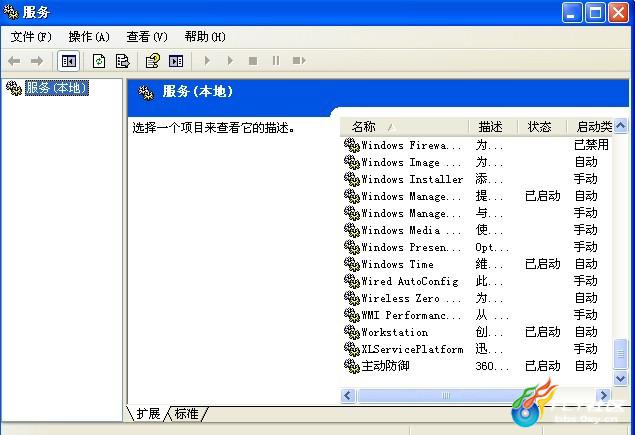
Task: Click the gear icon beside Wired AutoConfig
Action: click(x=352, y=281)
